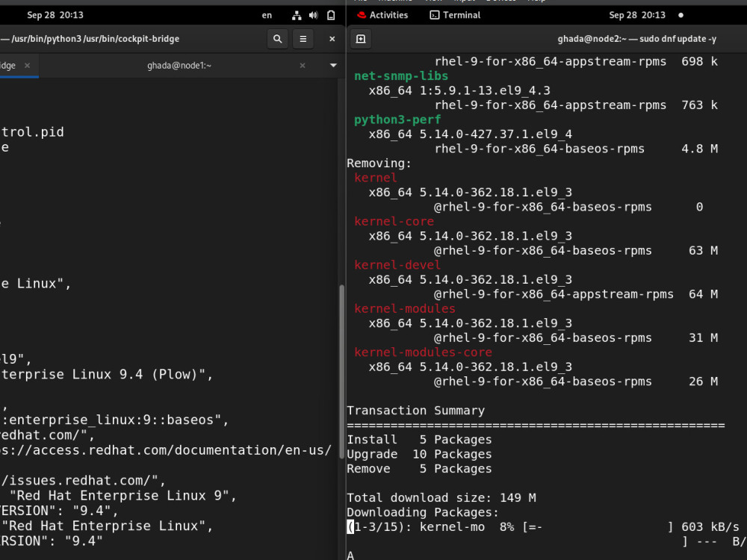Click the battery icon in the left top bar
The width and height of the screenshot is (747, 560).
pos(330,14)
